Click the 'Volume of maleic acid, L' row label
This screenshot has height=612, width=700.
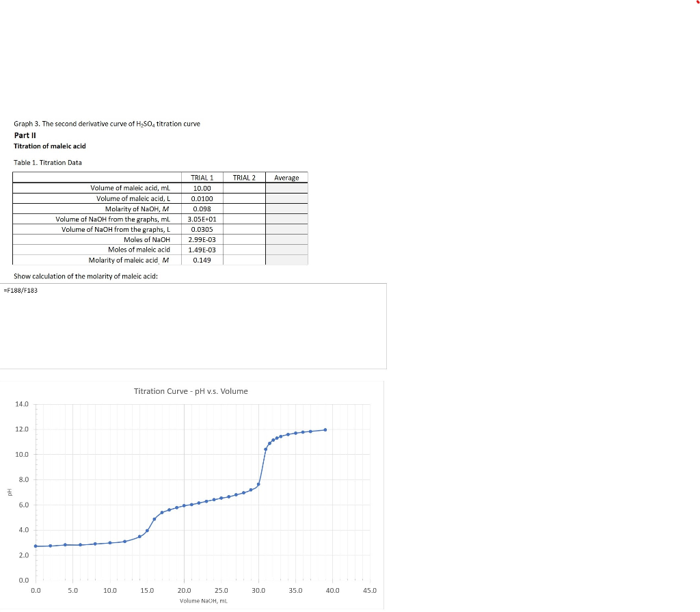pos(133,199)
